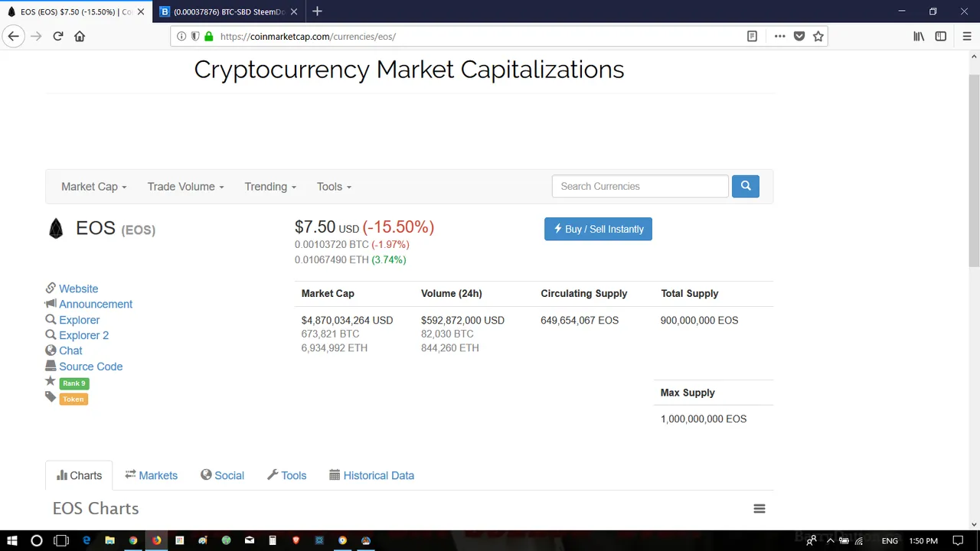Click the blue search magnifier button

746,186
